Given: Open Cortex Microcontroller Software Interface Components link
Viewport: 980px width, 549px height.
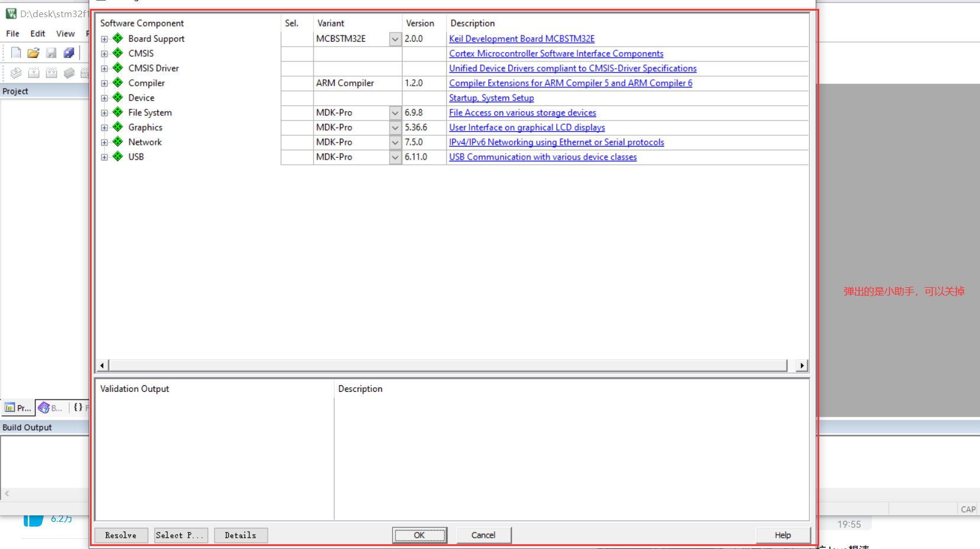Looking at the screenshot, I should 556,53.
